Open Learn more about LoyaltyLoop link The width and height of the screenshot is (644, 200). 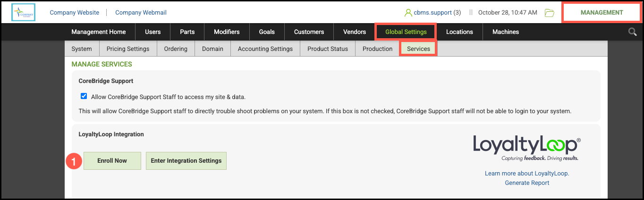(527, 174)
